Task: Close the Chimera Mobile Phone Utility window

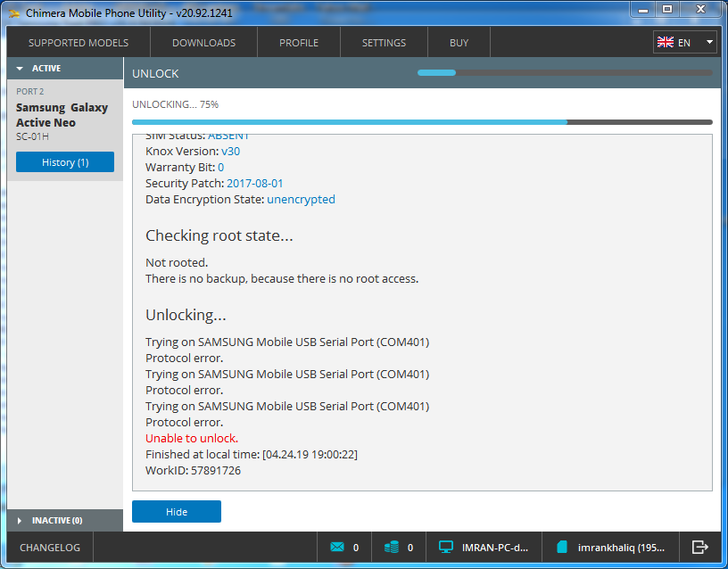Action: pos(700,10)
